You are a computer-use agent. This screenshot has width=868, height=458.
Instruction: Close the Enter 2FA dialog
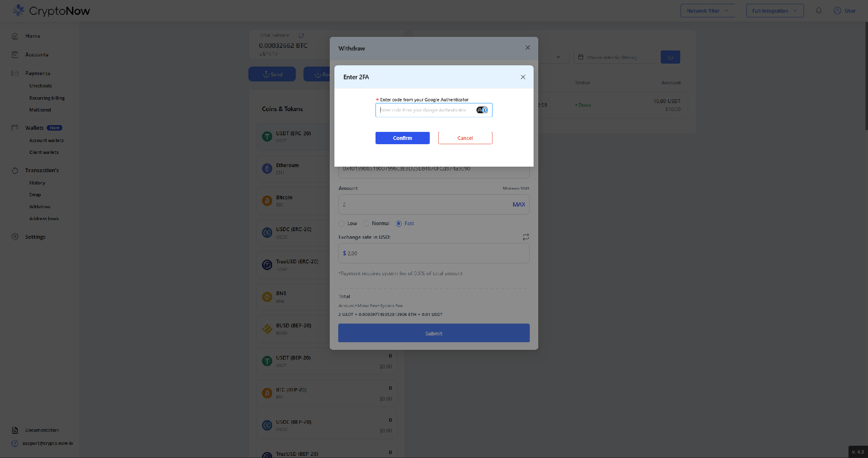click(x=523, y=77)
